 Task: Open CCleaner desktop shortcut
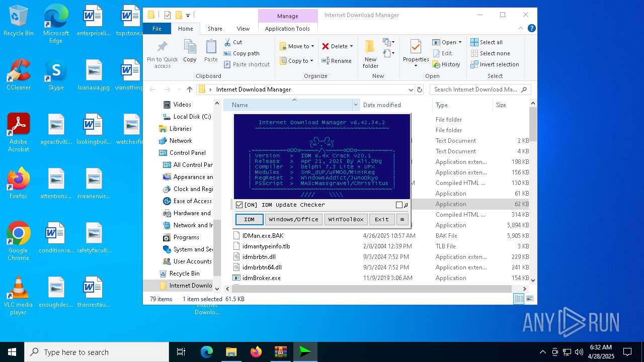coord(18,74)
